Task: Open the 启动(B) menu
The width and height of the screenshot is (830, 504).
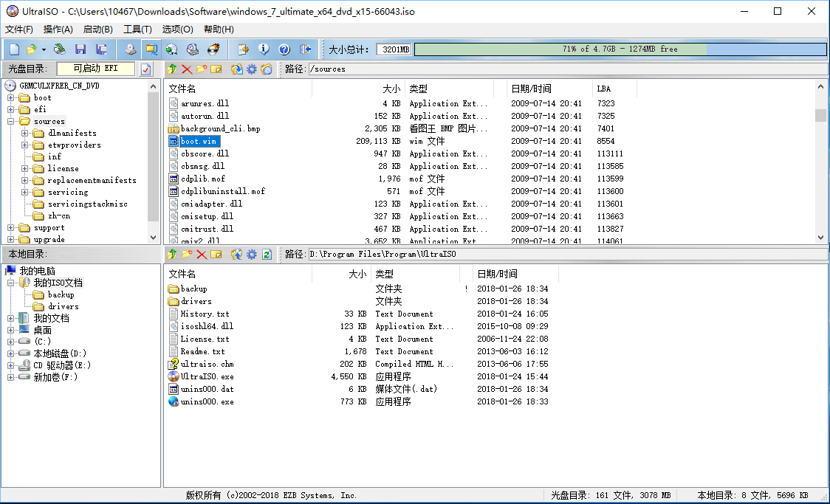Action: click(x=98, y=30)
